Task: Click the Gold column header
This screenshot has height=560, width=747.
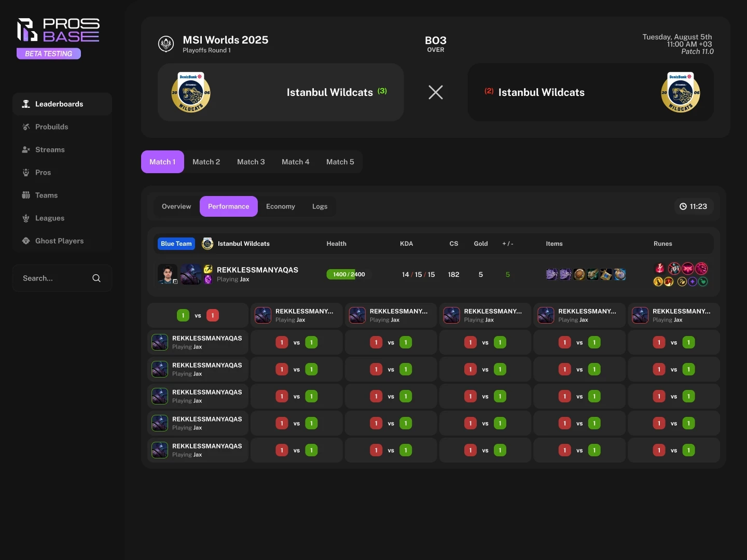Action: click(x=481, y=244)
